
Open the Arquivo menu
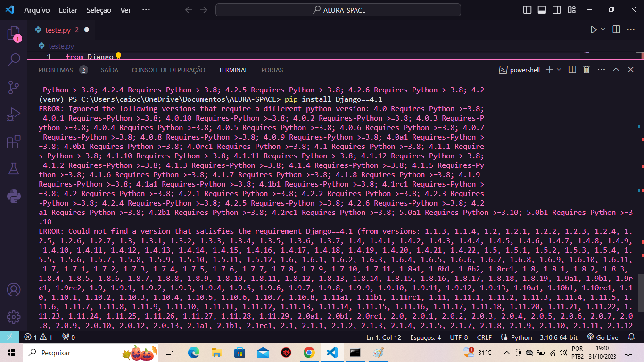point(37,10)
